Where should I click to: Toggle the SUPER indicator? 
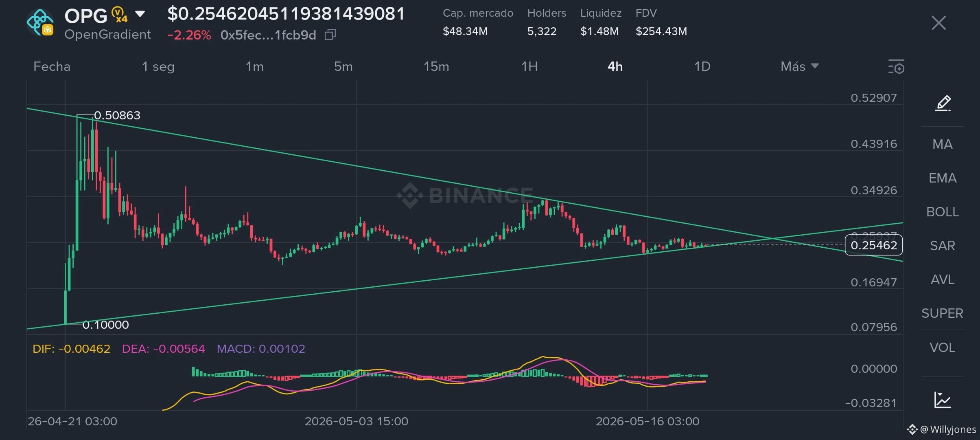(943, 313)
